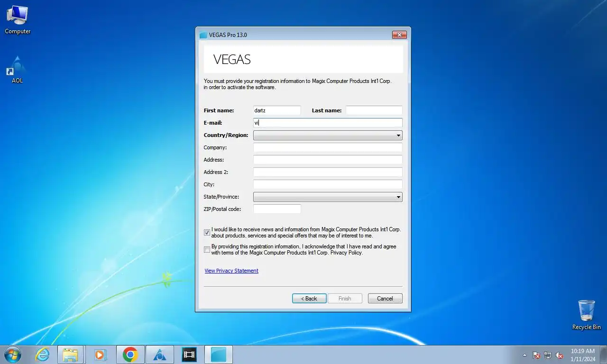The image size is (607, 364).
Task: Open the AOL desktop shortcut
Action: [x=17, y=69]
